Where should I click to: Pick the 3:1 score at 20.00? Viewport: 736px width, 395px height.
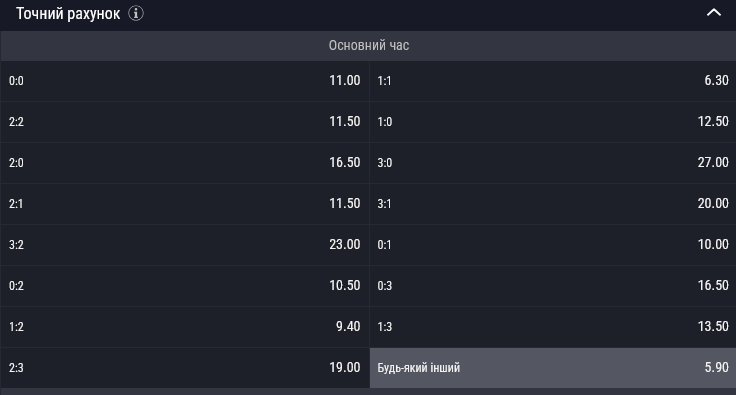click(553, 204)
